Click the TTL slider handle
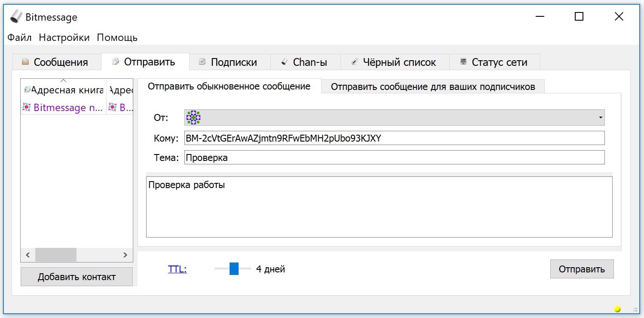 [x=234, y=269]
